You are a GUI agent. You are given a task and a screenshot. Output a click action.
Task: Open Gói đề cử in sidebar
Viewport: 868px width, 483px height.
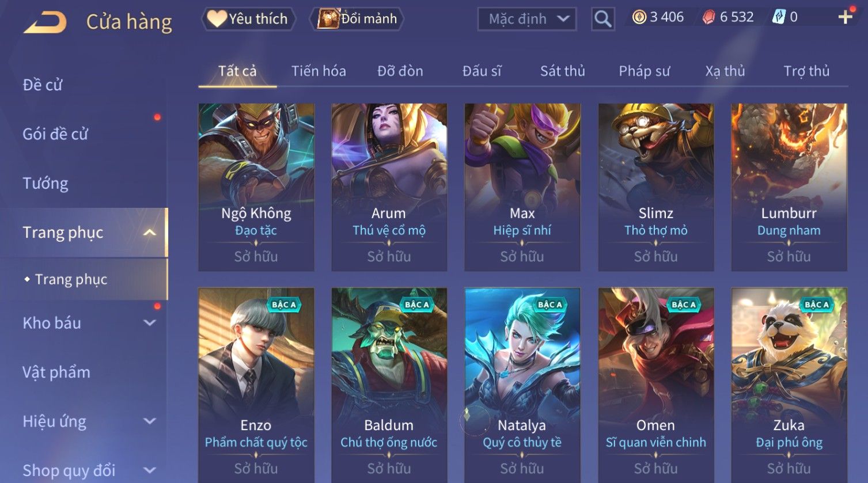pyautogui.click(x=55, y=134)
